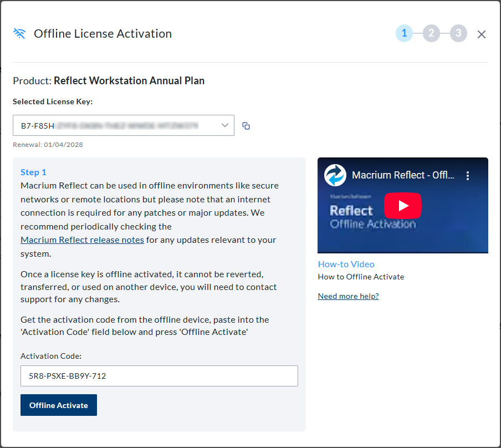
Task: Open the Selected License Key dropdown
Action: 123,125
